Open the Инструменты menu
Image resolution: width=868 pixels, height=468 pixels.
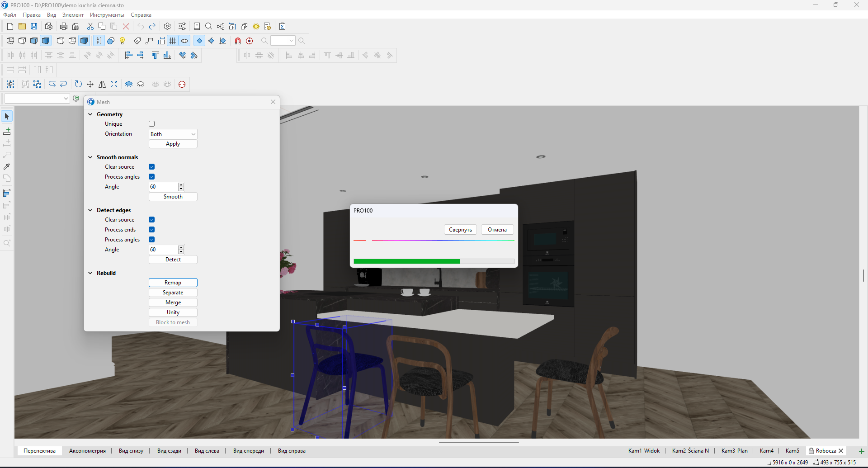107,15
